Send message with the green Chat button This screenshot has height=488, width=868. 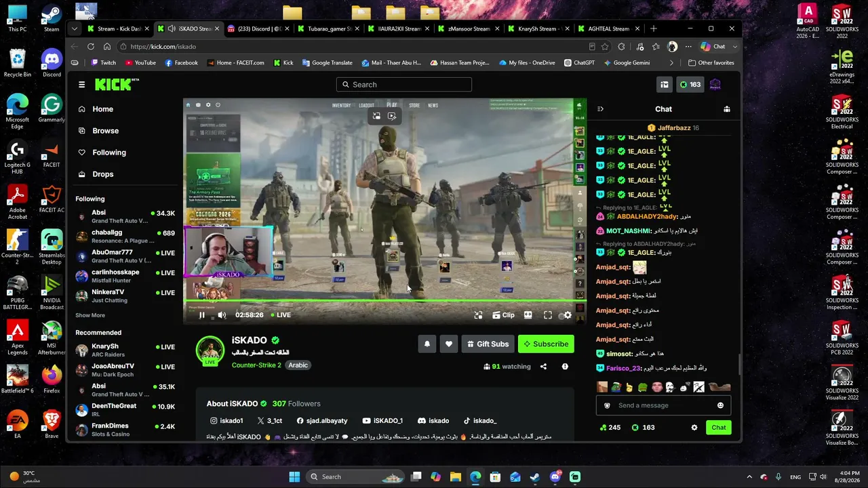[719, 428]
